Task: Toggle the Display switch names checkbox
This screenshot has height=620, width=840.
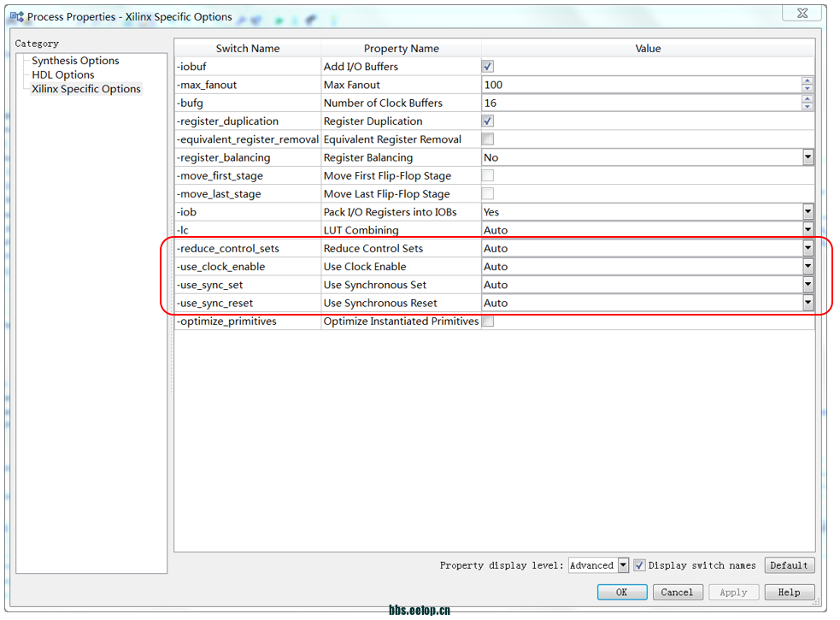Action: pyautogui.click(x=639, y=565)
